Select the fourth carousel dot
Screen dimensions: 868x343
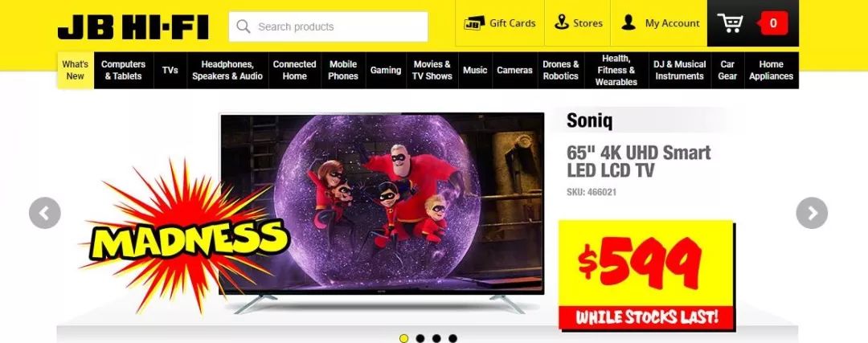[452, 338]
